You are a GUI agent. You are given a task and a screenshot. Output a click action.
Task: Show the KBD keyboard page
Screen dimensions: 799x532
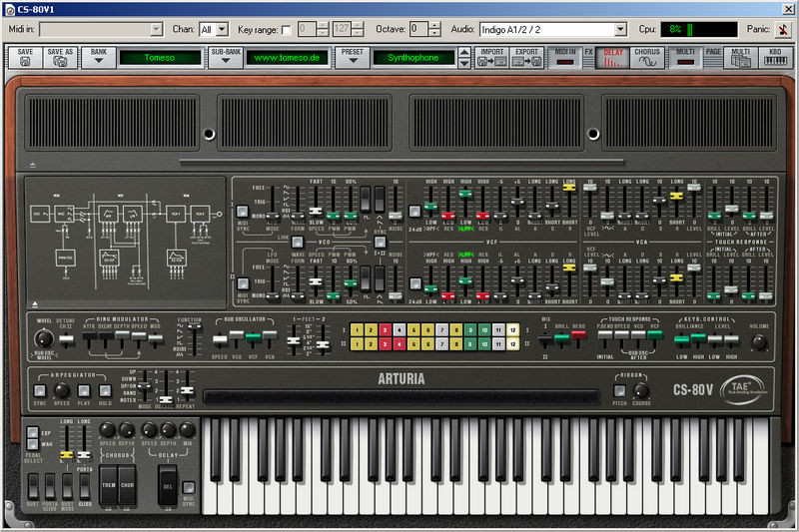pyautogui.click(x=775, y=58)
